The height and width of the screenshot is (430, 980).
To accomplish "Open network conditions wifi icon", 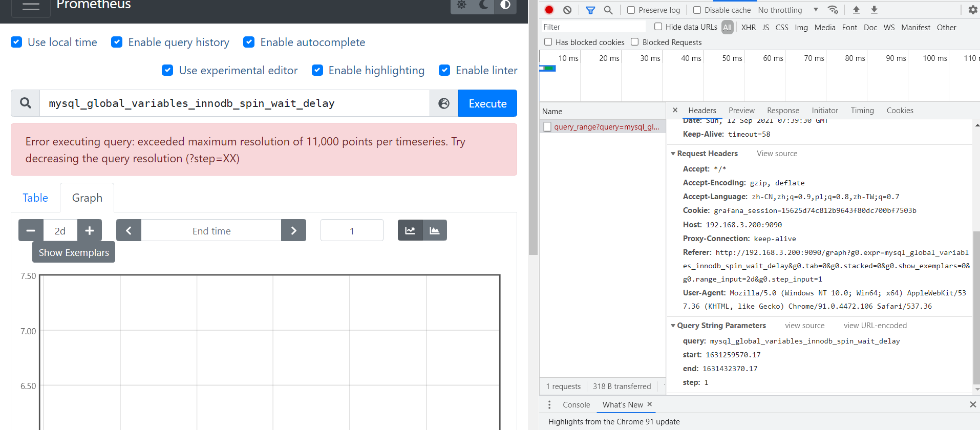I will [x=833, y=10].
